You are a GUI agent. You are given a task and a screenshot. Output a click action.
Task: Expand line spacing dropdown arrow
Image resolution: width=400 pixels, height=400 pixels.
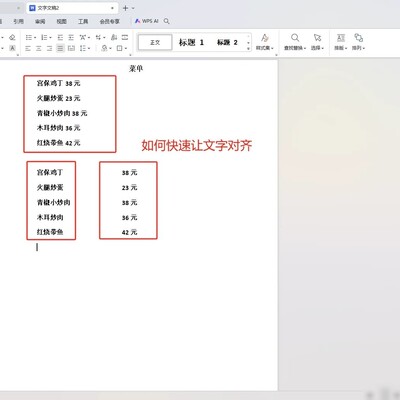89,49
